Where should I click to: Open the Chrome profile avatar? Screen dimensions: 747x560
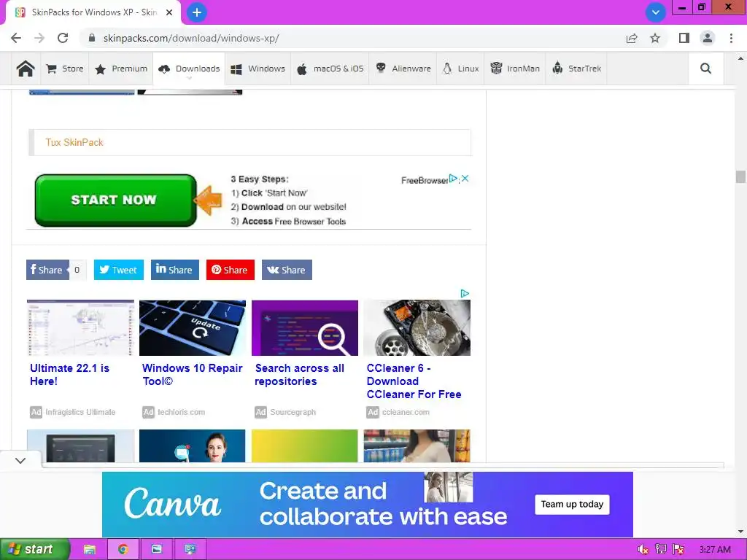tap(708, 38)
